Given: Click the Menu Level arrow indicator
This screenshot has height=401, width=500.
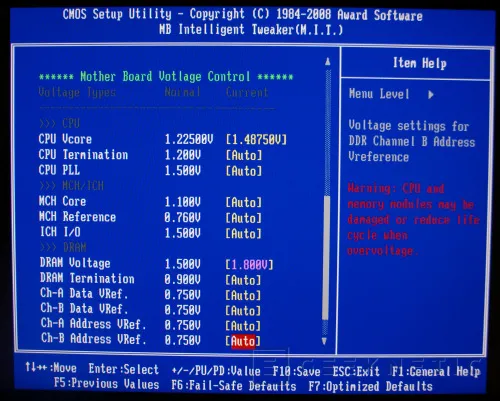Looking at the screenshot, I should (431, 95).
